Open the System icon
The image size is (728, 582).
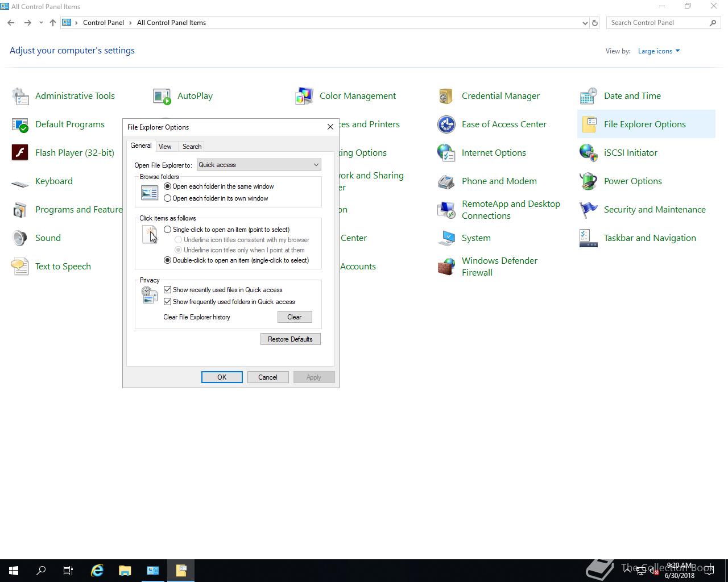[x=446, y=238]
